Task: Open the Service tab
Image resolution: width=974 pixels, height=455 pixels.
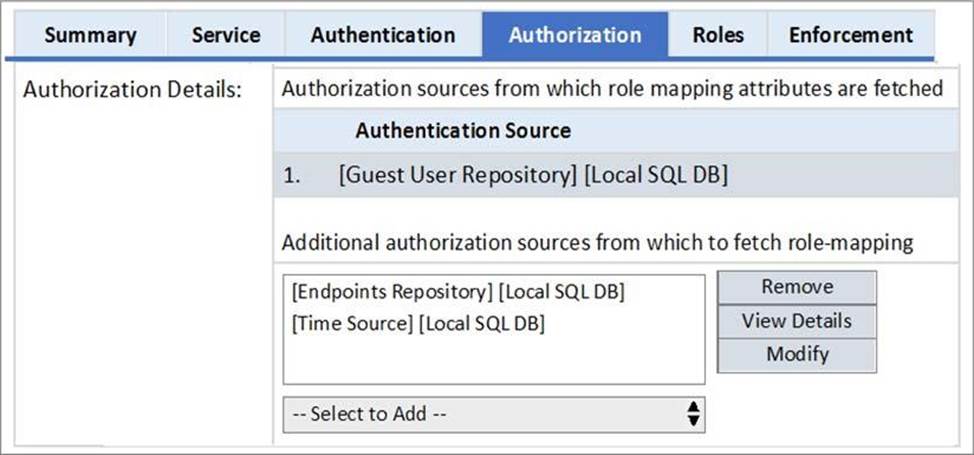Action: (225, 35)
